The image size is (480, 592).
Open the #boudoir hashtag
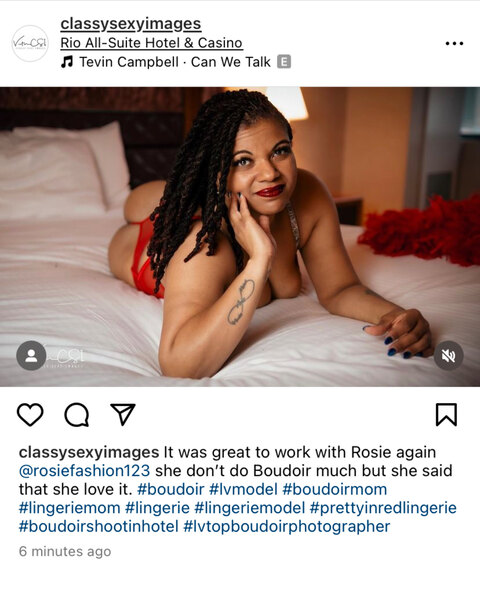point(171,489)
